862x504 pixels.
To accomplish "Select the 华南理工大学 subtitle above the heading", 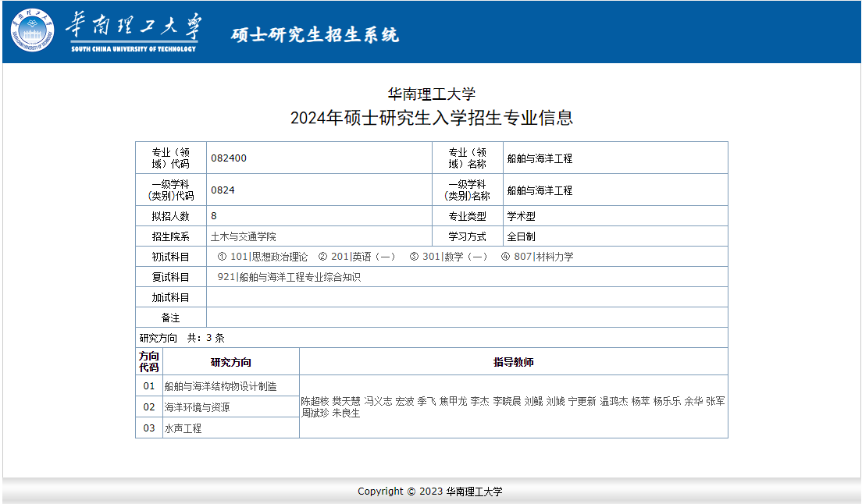I will coord(432,94).
